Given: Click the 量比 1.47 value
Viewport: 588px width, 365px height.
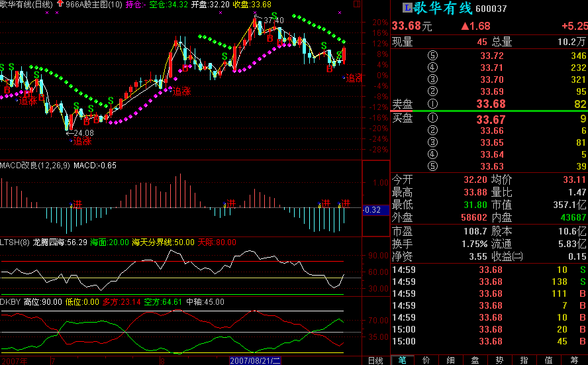Looking at the screenshot, I should tap(577, 193).
